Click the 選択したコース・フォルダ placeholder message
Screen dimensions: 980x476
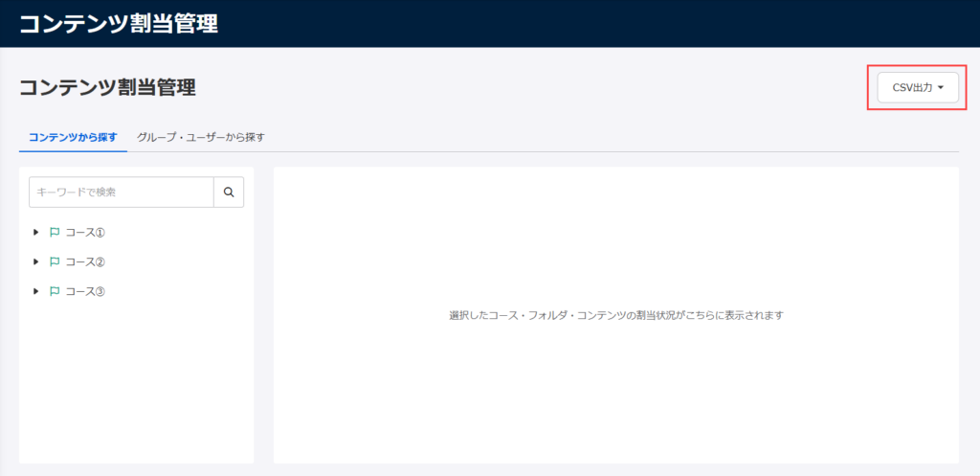(615, 315)
